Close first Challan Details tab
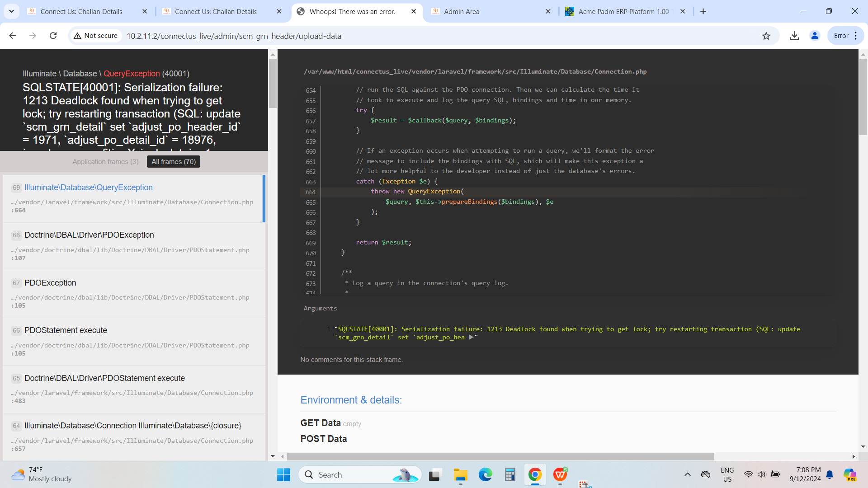The height and width of the screenshot is (488, 868). tap(145, 11)
